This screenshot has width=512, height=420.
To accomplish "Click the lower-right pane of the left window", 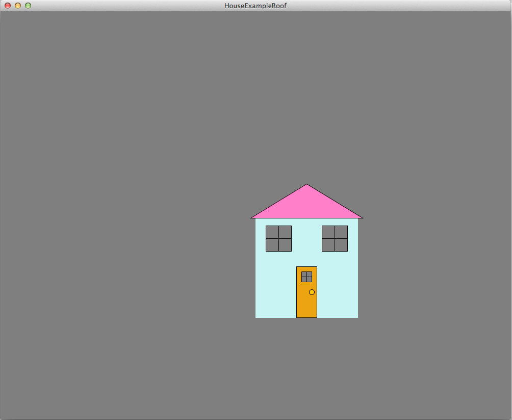I will pos(285,245).
